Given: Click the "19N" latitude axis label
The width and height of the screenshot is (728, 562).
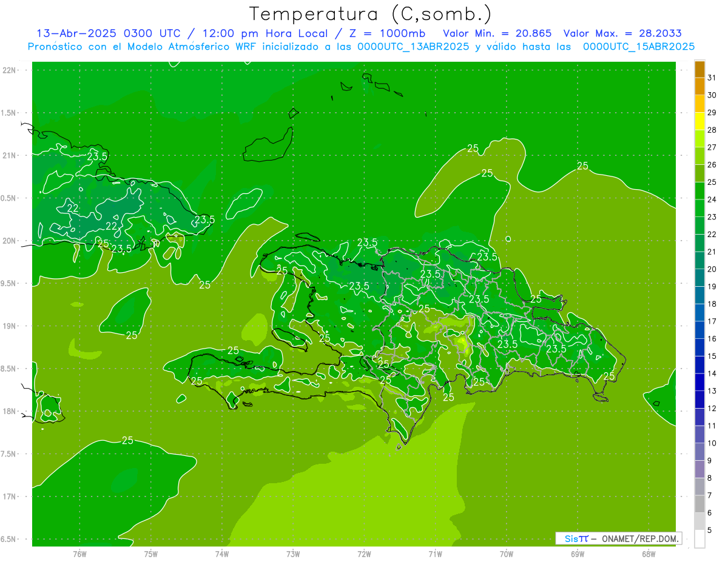Looking at the screenshot, I should pos(10,326).
